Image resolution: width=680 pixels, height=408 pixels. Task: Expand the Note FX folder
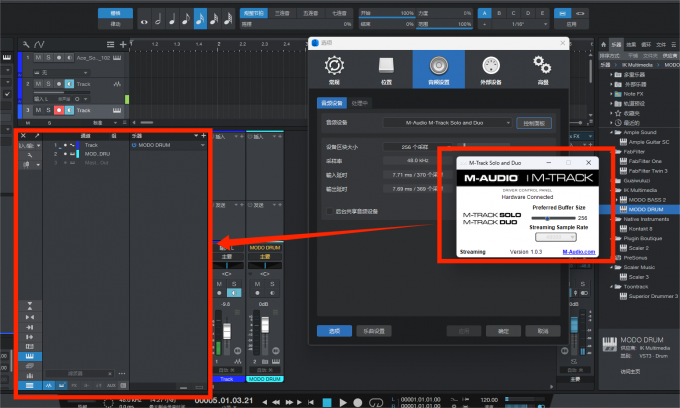[611, 94]
